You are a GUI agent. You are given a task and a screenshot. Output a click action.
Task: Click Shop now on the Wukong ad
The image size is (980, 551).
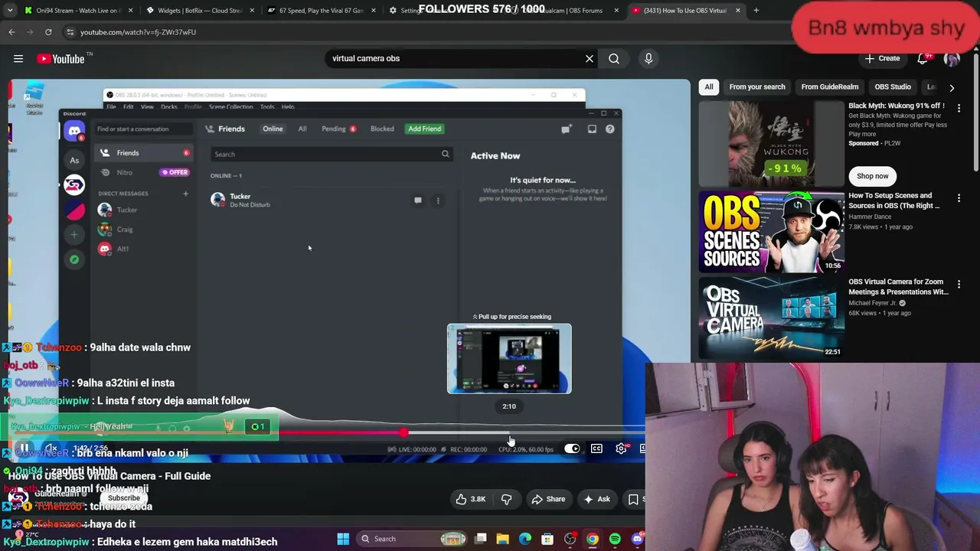click(x=873, y=176)
